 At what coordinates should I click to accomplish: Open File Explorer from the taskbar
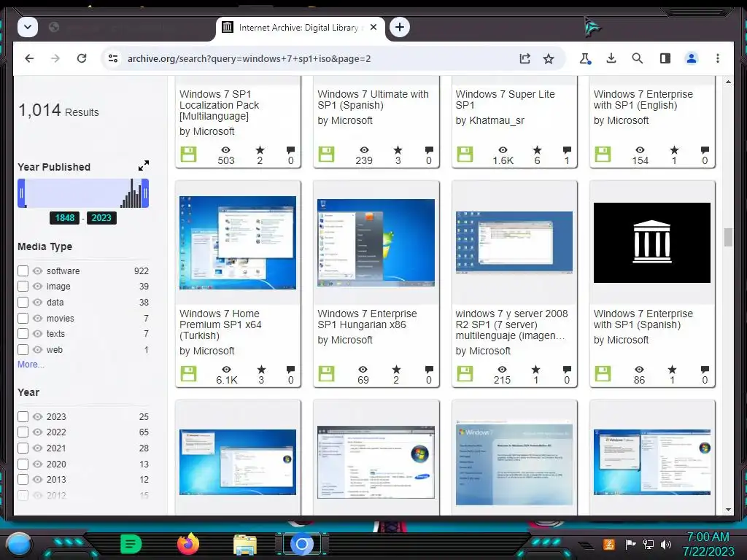point(245,545)
